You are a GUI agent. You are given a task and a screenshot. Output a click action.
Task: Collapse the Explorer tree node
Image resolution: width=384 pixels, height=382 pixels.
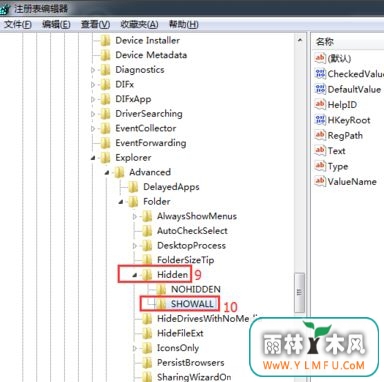click(93, 158)
